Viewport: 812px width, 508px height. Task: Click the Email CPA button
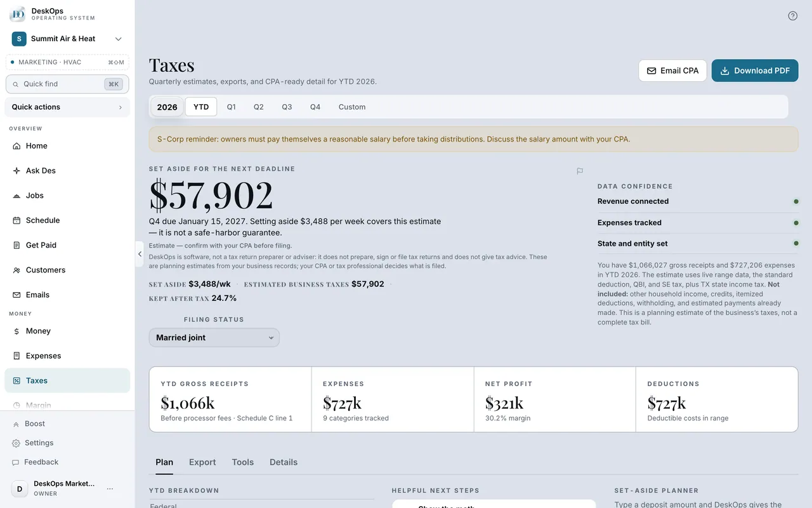[x=672, y=70]
